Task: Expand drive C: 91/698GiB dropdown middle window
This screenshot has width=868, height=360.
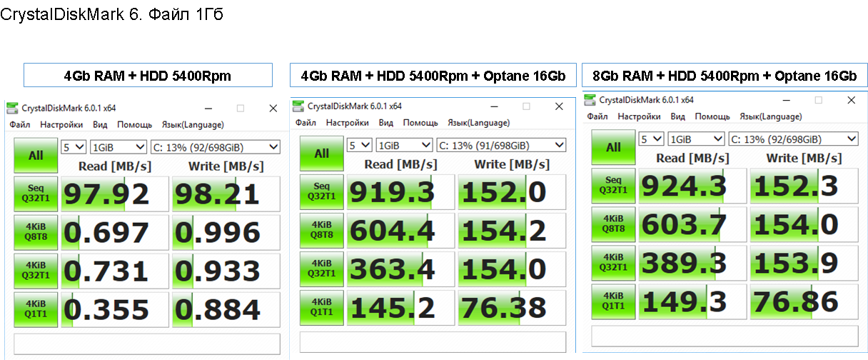Action: pyautogui.click(x=502, y=145)
